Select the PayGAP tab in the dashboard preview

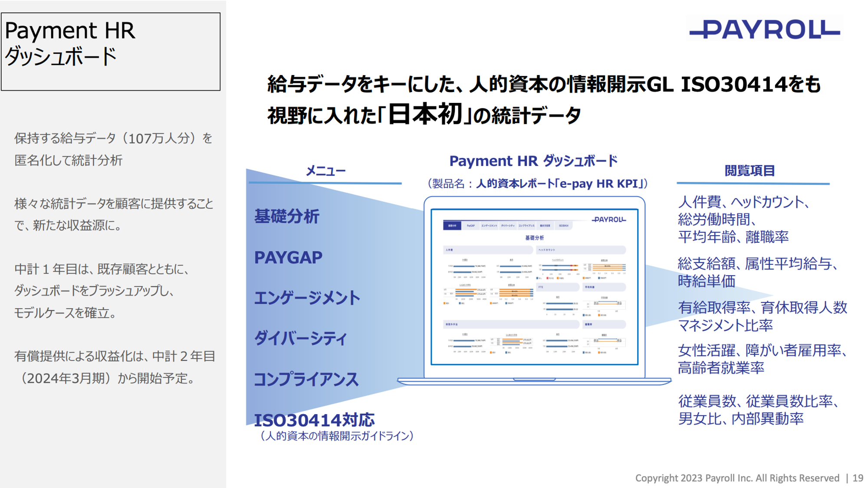click(x=470, y=226)
